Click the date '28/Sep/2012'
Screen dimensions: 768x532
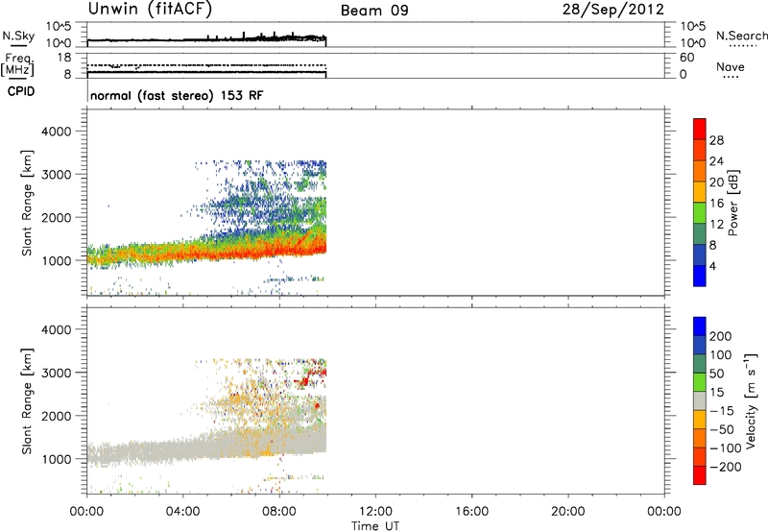612,10
